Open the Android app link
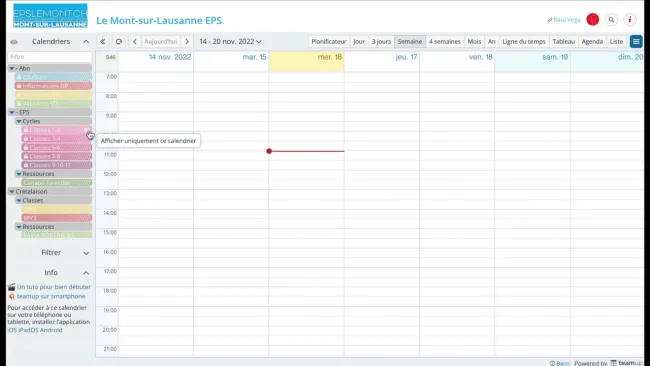 51,330
